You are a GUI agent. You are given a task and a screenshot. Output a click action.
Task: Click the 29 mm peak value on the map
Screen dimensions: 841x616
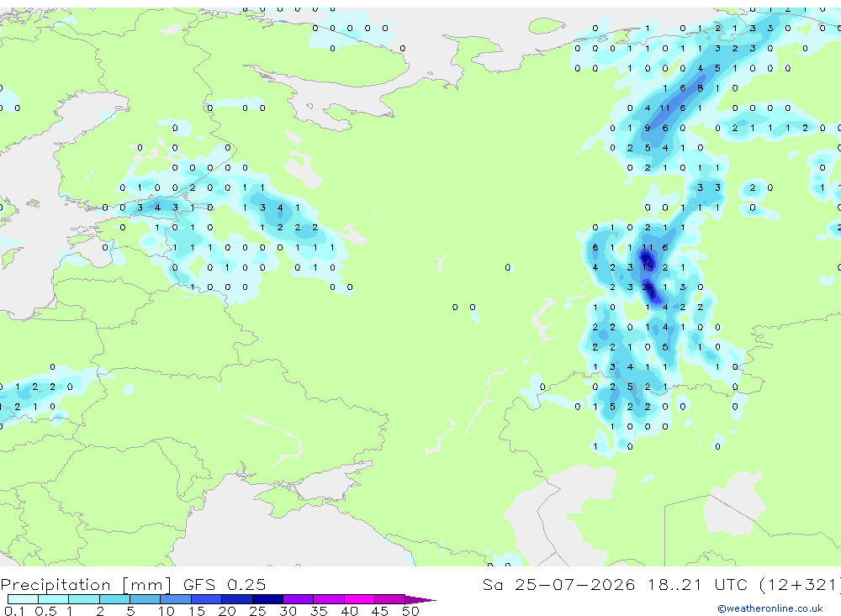tap(648, 287)
